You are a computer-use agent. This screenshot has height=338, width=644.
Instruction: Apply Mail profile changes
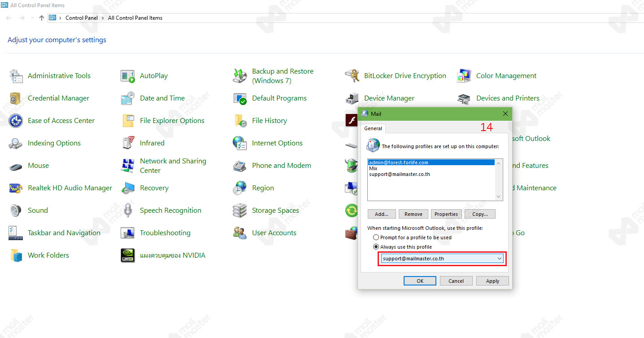point(492,281)
